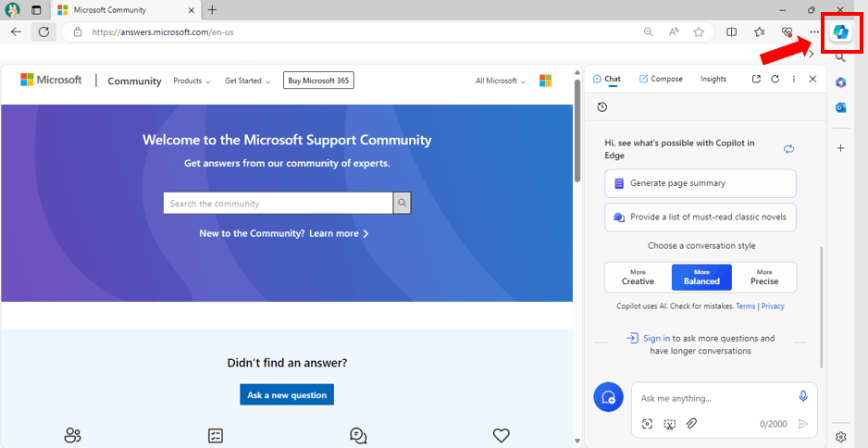
Task: Open Copilot attach file paperclip
Action: (691, 424)
